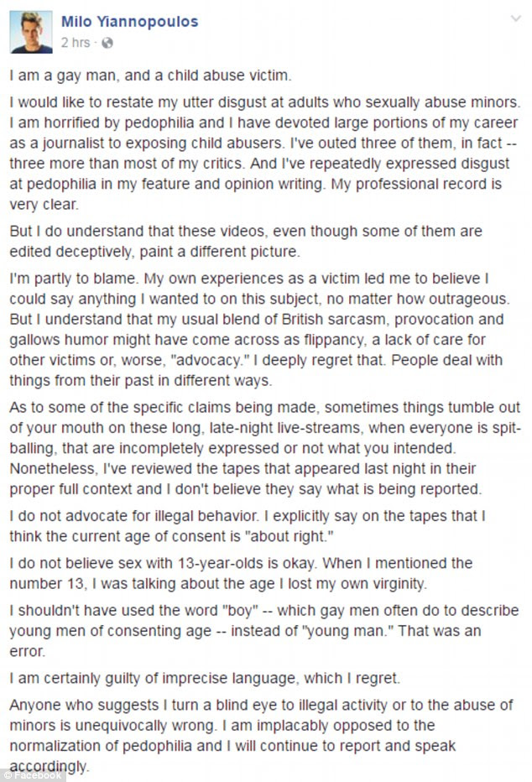Click paragraph "I do not believe sex with"

point(241,574)
